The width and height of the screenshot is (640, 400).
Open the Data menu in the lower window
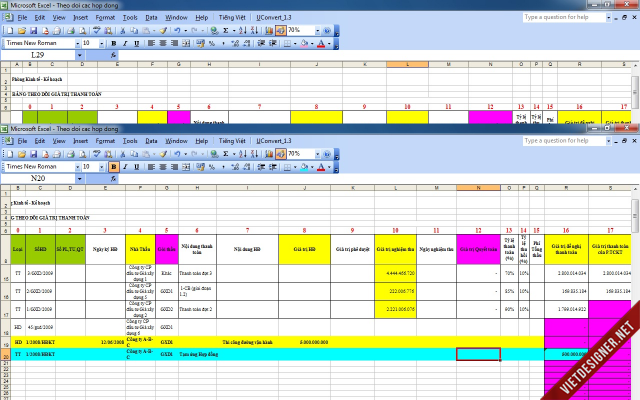tap(151, 140)
